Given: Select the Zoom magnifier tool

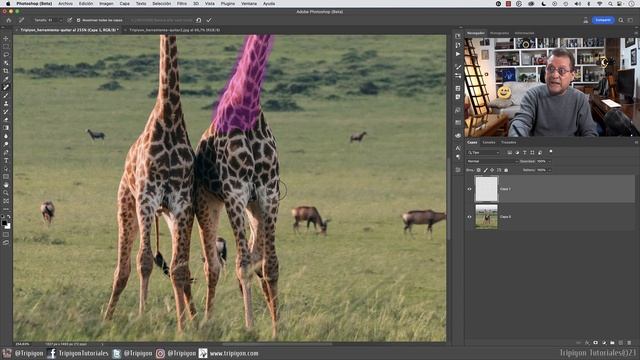Looking at the screenshot, I should click(6, 193).
